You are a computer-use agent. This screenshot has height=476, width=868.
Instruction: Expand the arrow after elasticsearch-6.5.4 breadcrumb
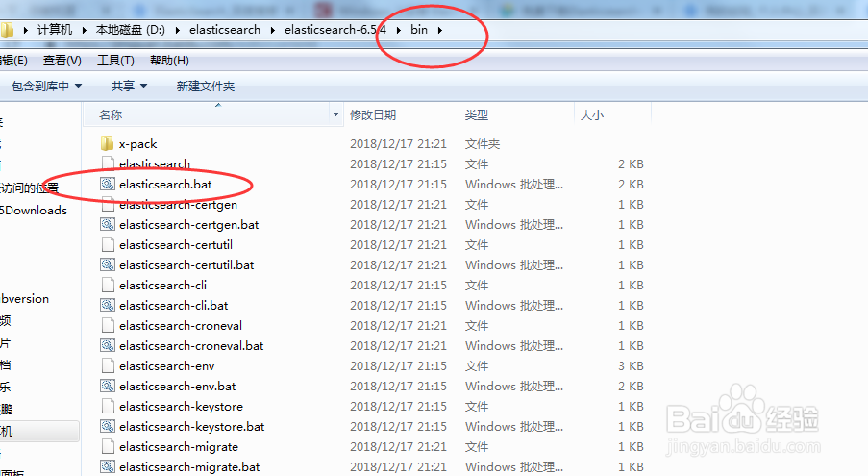(x=399, y=30)
